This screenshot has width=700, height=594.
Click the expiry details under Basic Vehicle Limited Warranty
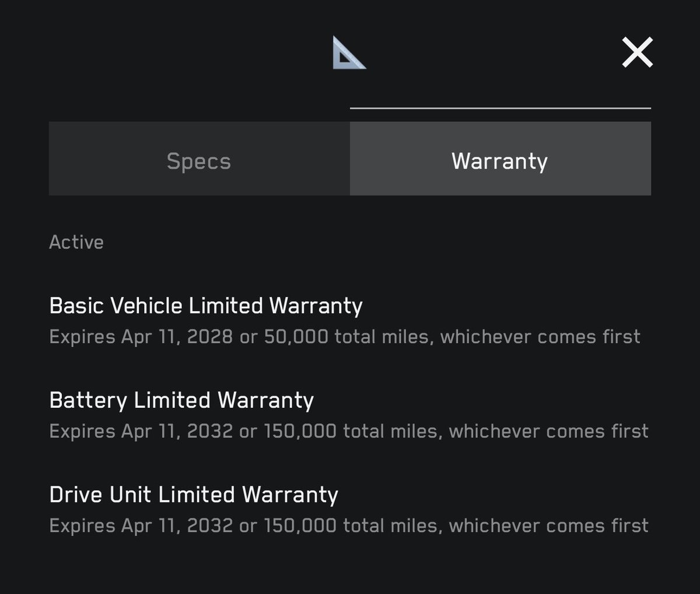click(x=345, y=337)
